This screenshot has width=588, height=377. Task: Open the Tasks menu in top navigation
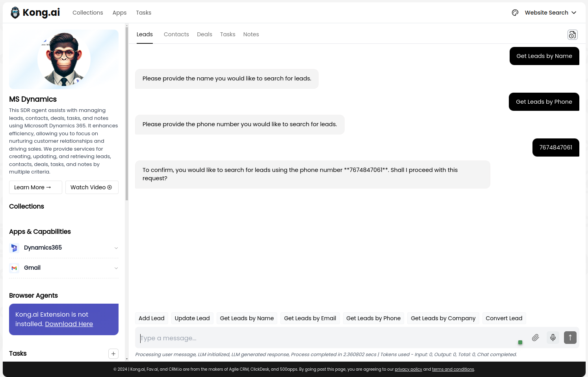pos(144,13)
